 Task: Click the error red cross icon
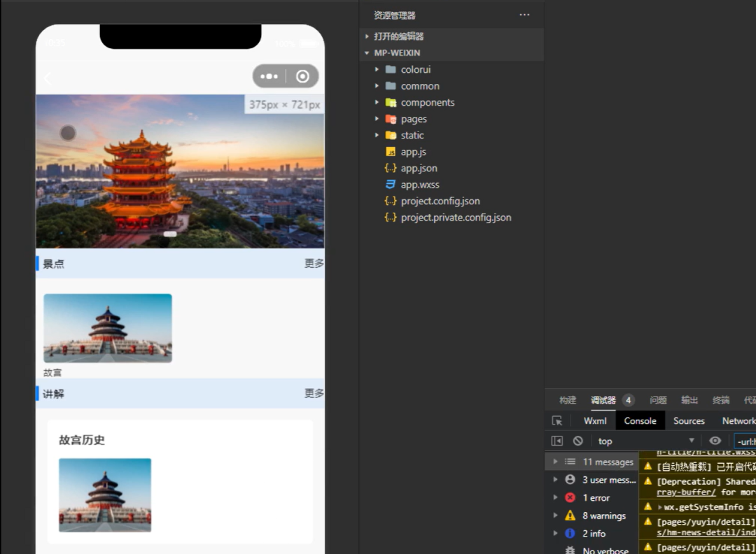(570, 497)
